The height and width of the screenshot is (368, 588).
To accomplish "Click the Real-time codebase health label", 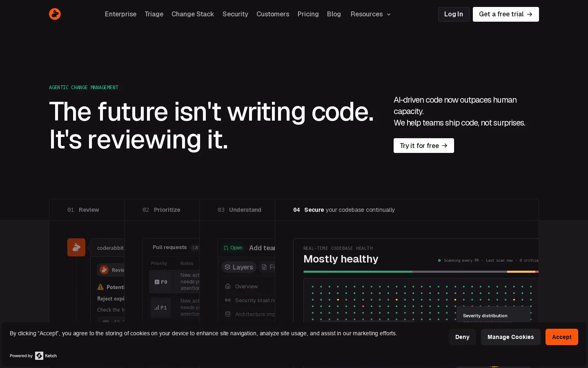I will (x=338, y=248).
